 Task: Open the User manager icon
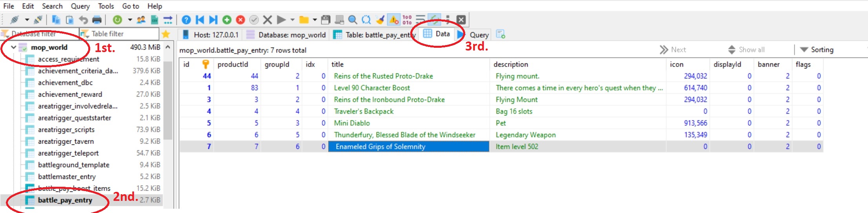pyautogui.click(x=141, y=20)
